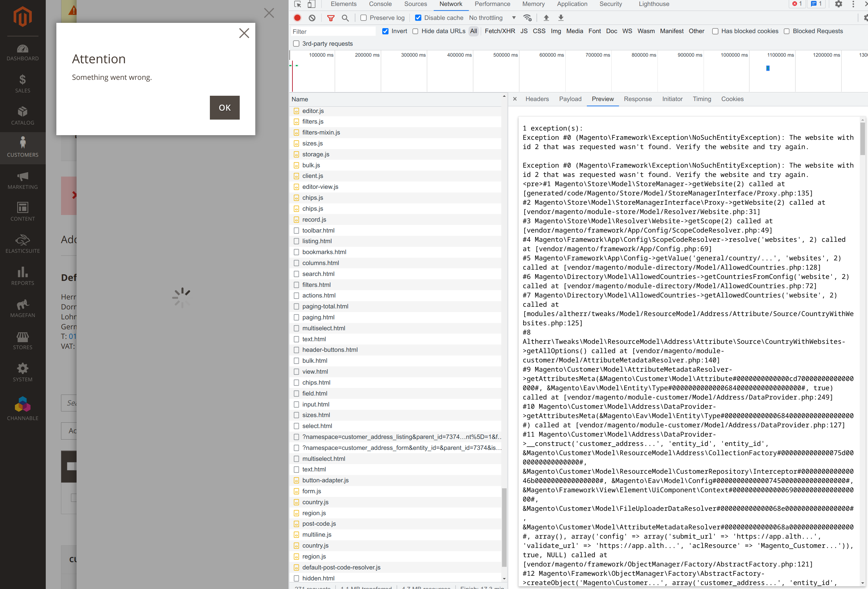Image resolution: width=868 pixels, height=589 pixels.
Task: Toggle the Invert filter checkbox
Action: [385, 31]
